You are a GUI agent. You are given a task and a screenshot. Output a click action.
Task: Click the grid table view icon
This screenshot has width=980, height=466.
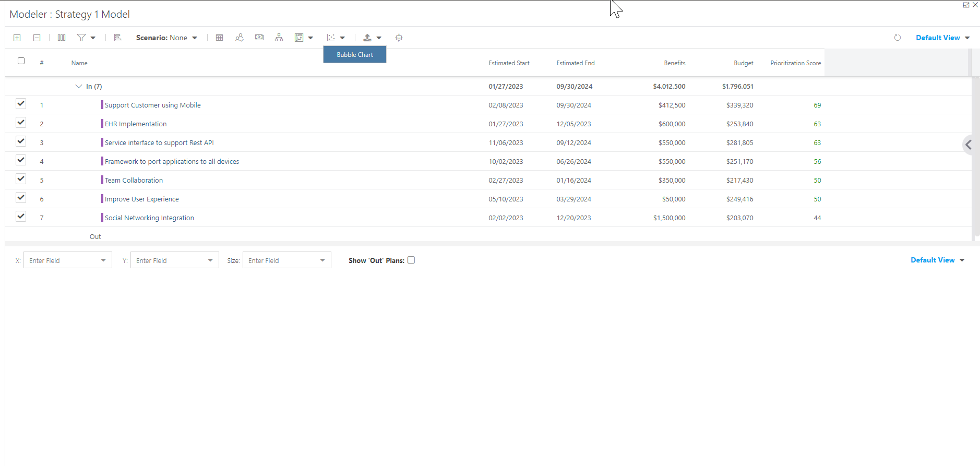point(220,38)
